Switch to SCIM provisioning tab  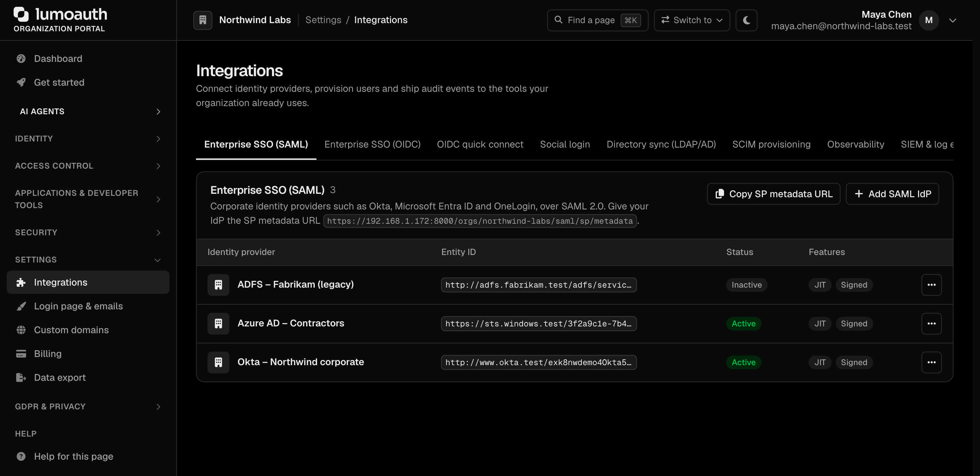[771, 144]
